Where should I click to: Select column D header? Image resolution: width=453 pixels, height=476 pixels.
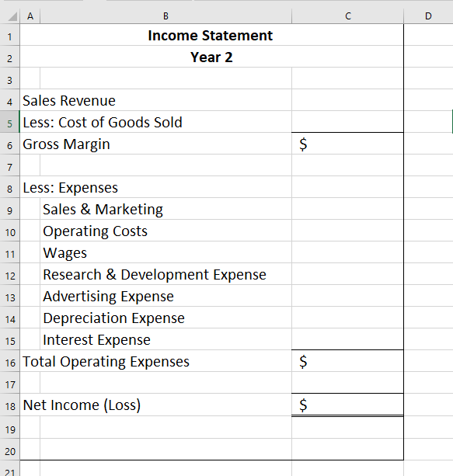(428, 16)
